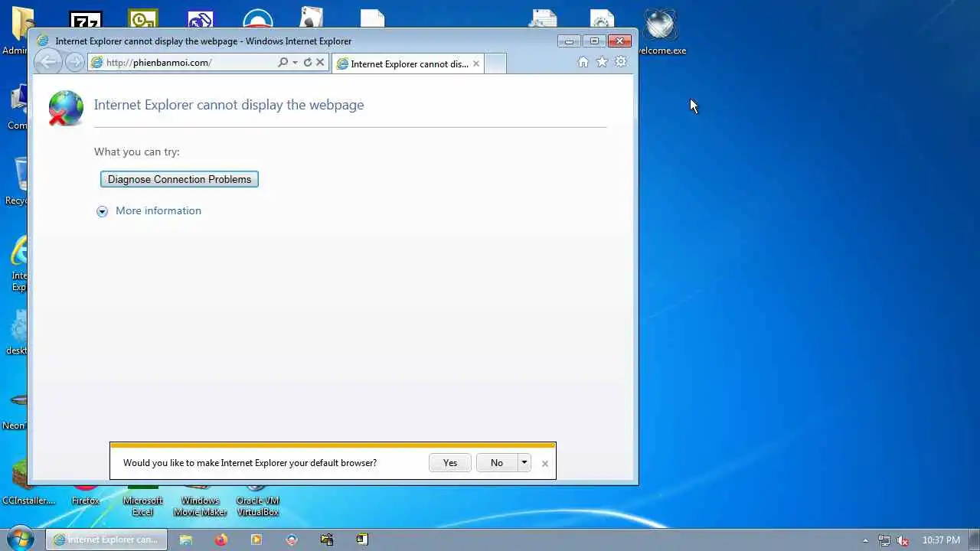Viewport: 980px width, 551px height.
Task: Launch Firefox from the taskbar
Action: [x=221, y=540]
